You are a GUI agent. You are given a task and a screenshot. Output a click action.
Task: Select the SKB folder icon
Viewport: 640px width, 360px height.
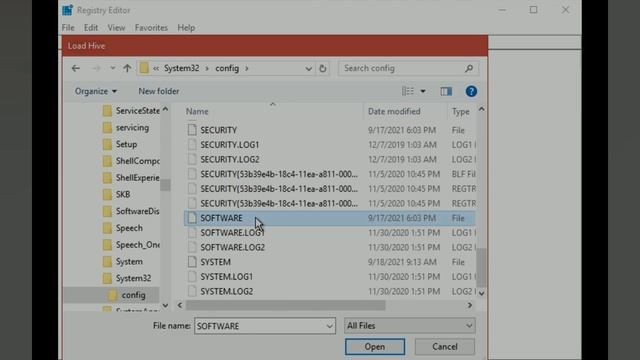tap(107, 194)
